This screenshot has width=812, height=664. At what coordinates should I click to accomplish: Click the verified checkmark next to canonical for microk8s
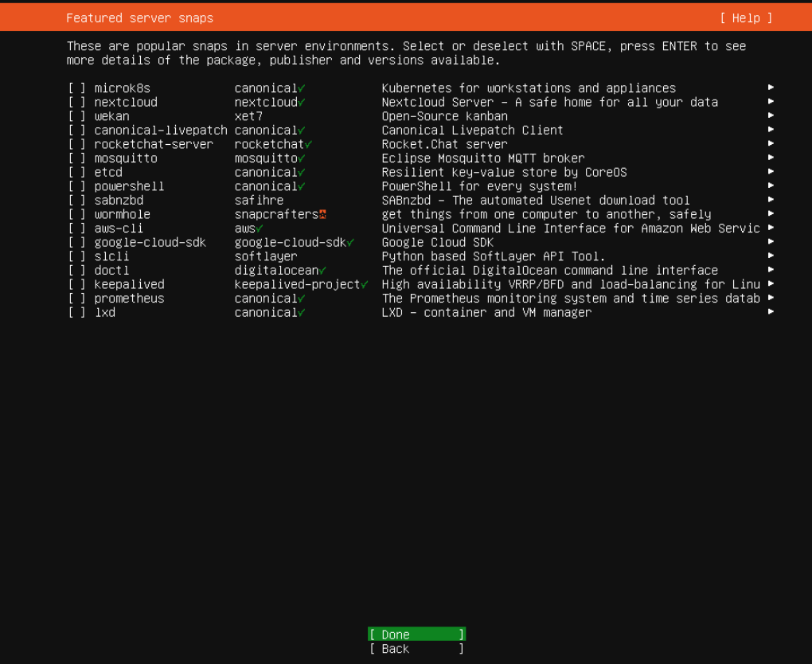click(303, 88)
